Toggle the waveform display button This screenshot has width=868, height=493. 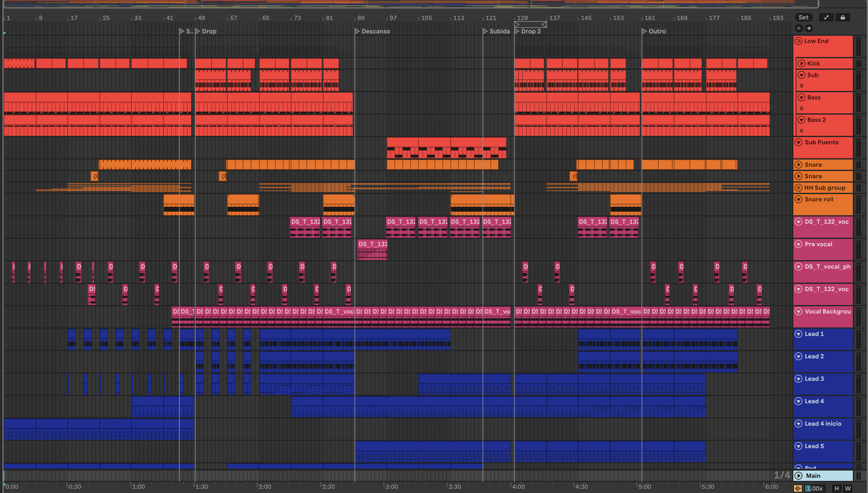pyautogui.click(x=798, y=488)
